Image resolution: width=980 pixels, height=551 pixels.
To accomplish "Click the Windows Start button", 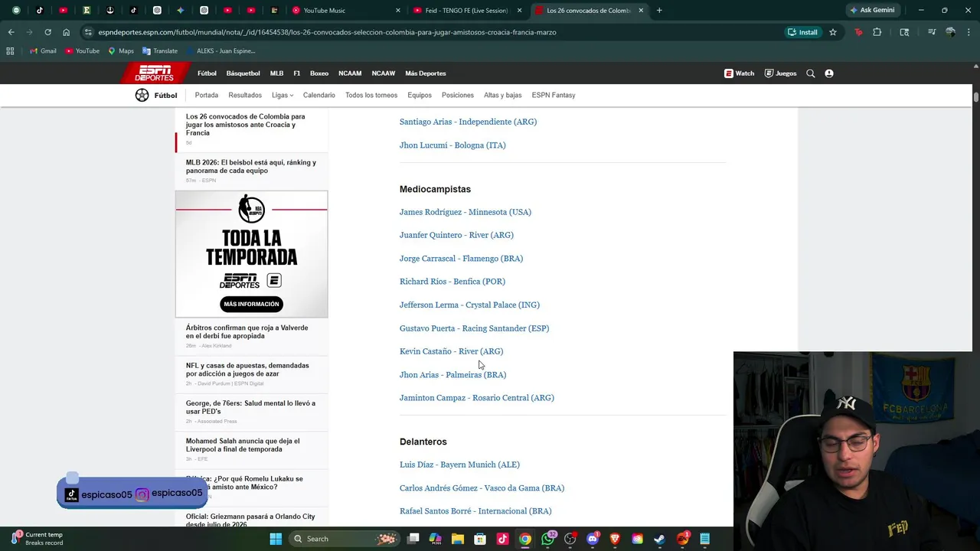I will (276, 539).
